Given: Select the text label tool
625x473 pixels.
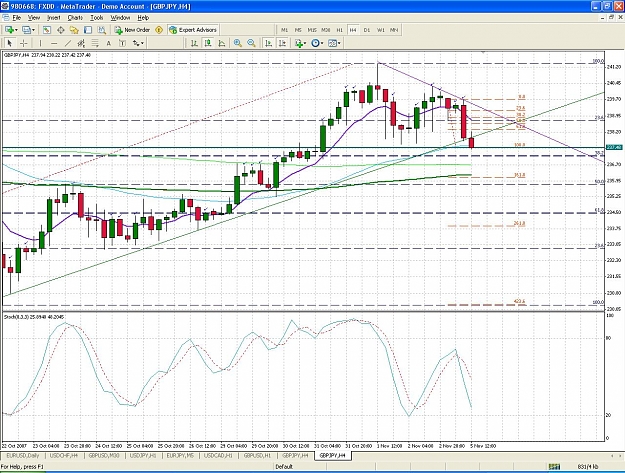Looking at the screenshot, I should tap(122, 43).
